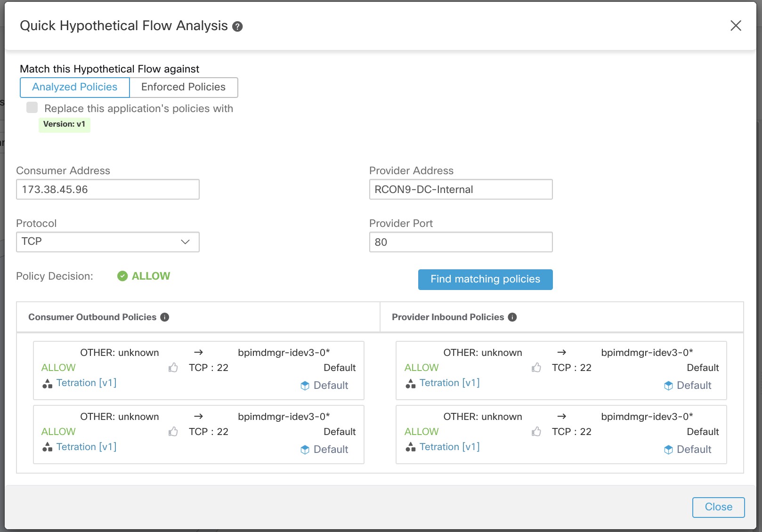
Task: Toggle Replace this application's policies checkbox
Action: [32, 107]
